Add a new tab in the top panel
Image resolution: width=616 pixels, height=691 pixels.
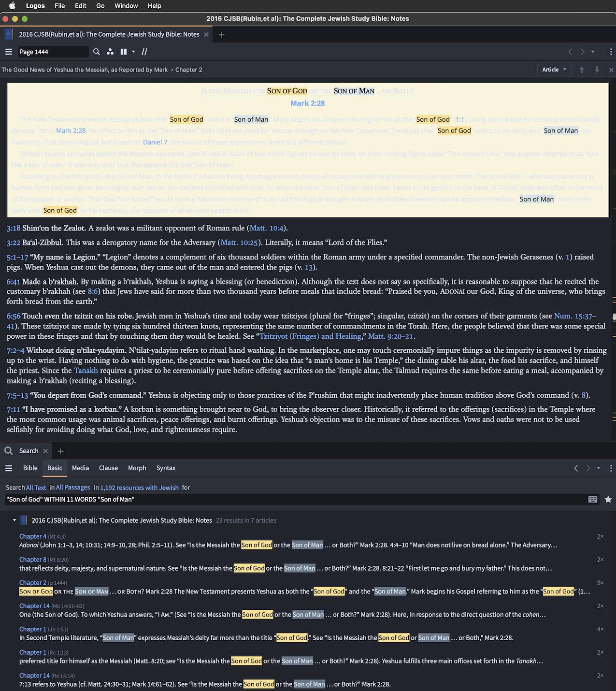(x=221, y=34)
